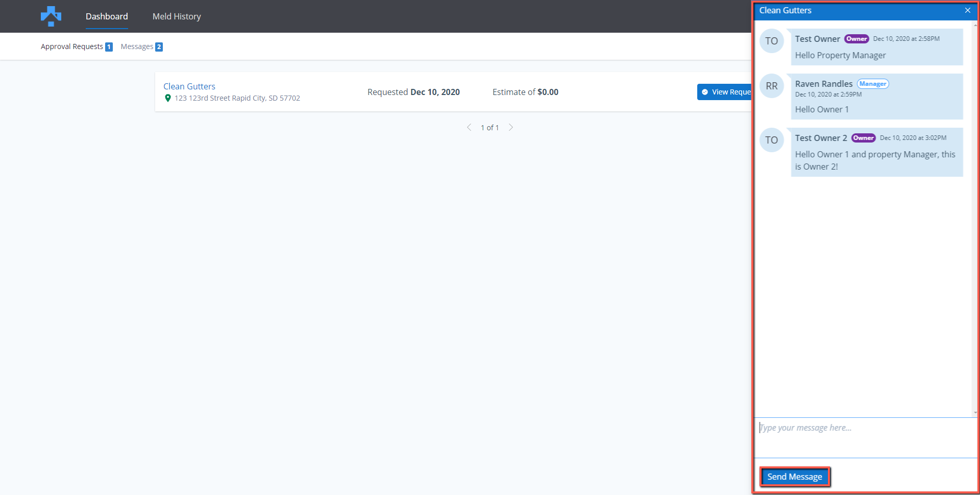Open the Dashboard tab
This screenshot has width=980, height=495.
(107, 16)
